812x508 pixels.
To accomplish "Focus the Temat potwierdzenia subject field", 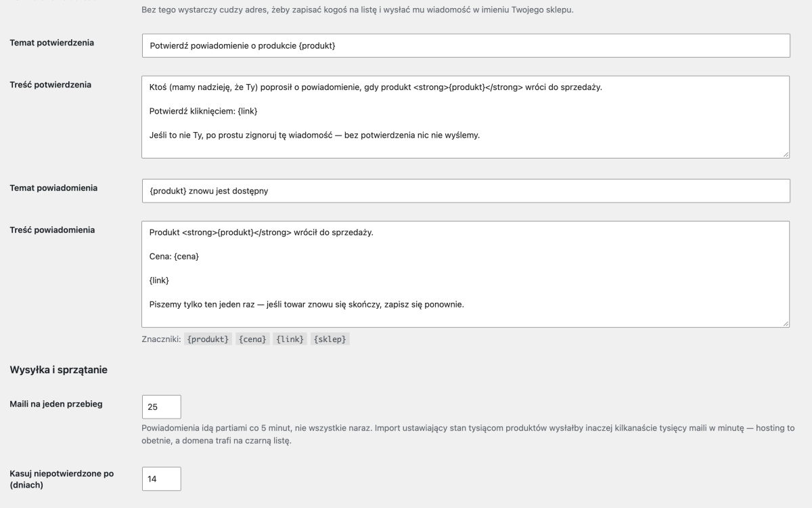I will tap(466, 45).
